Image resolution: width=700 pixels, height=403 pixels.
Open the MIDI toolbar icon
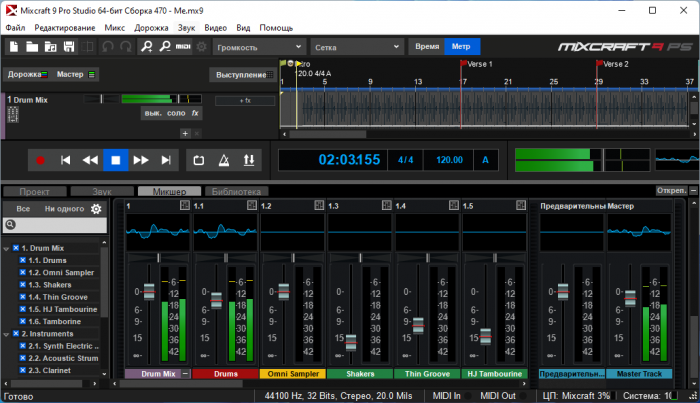[183, 47]
